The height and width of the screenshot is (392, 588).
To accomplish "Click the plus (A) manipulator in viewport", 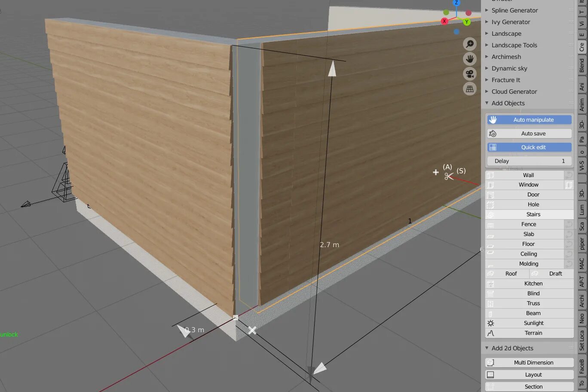I will (436, 172).
